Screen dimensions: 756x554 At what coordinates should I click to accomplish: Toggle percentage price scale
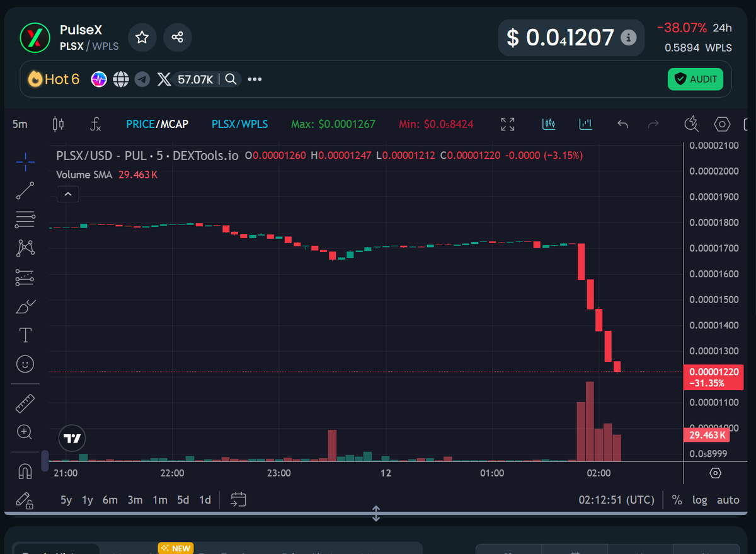pos(677,500)
